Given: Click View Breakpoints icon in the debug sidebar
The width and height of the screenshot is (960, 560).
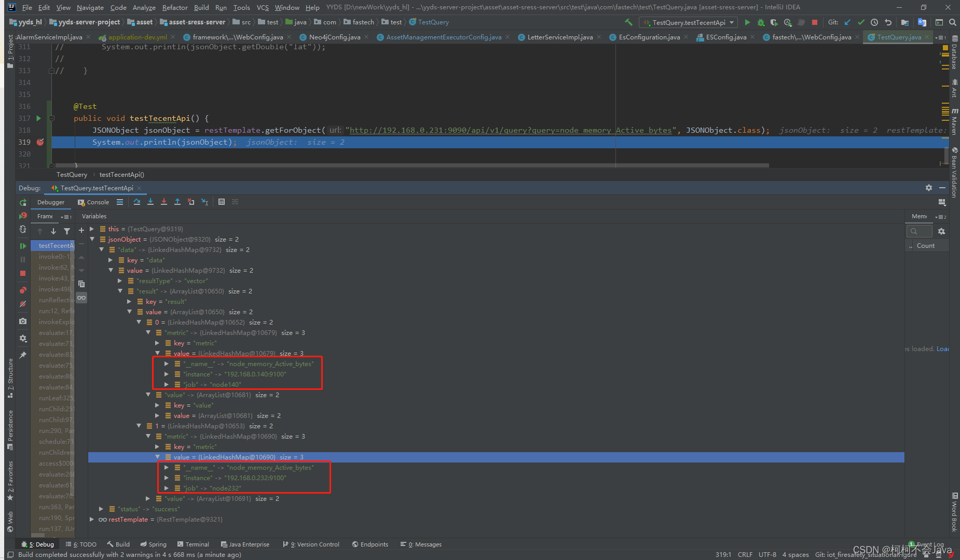Looking at the screenshot, I should 23,290.
